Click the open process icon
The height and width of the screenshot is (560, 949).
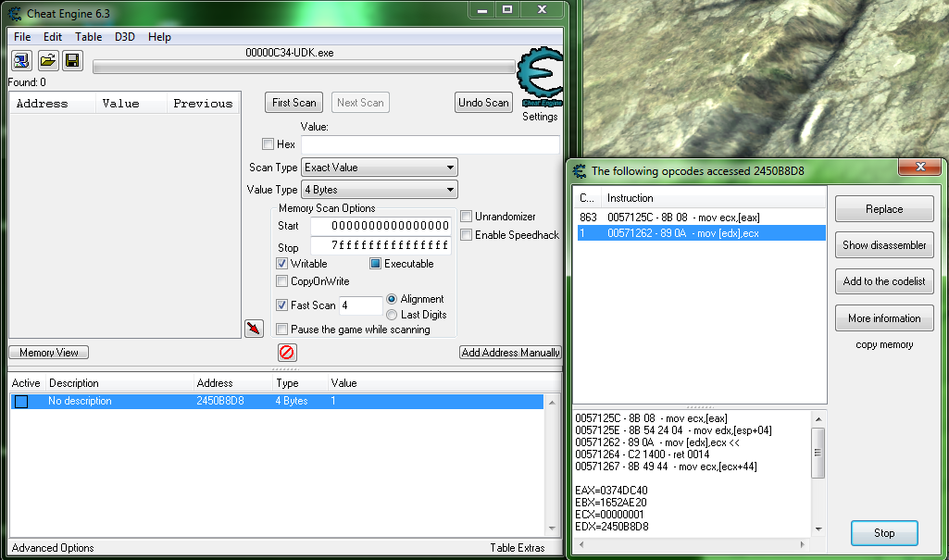(x=22, y=61)
